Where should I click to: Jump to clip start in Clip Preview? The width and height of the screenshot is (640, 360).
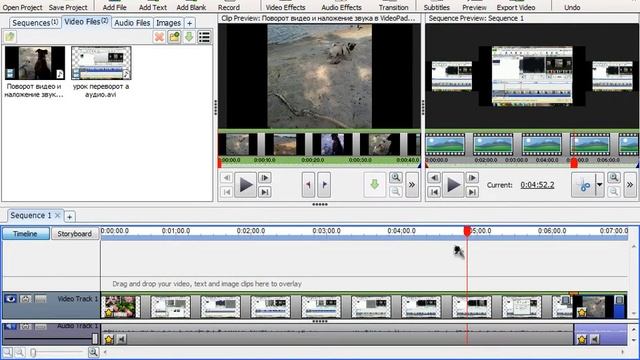[227, 192]
